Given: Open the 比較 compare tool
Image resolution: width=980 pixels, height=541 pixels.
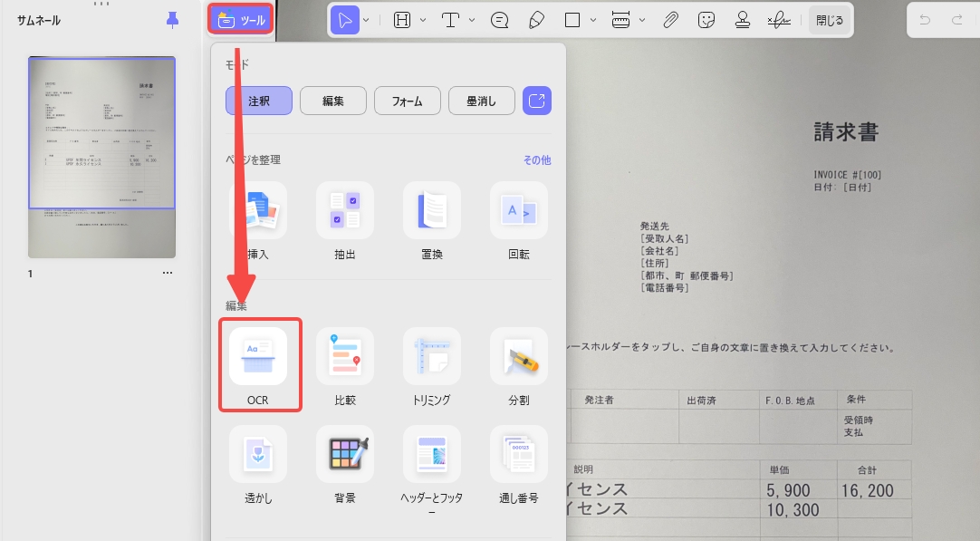Looking at the screenshot, I should click(x=345, y=366).
